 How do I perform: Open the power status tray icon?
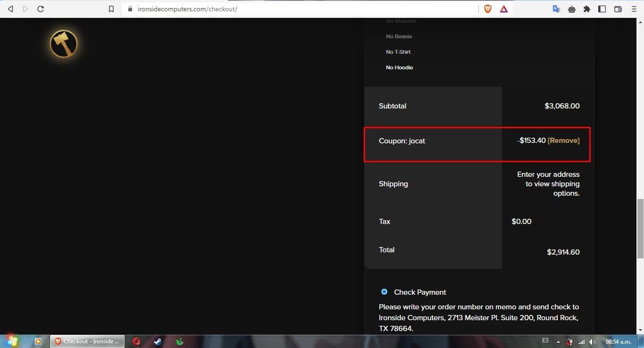pos(569,341)
